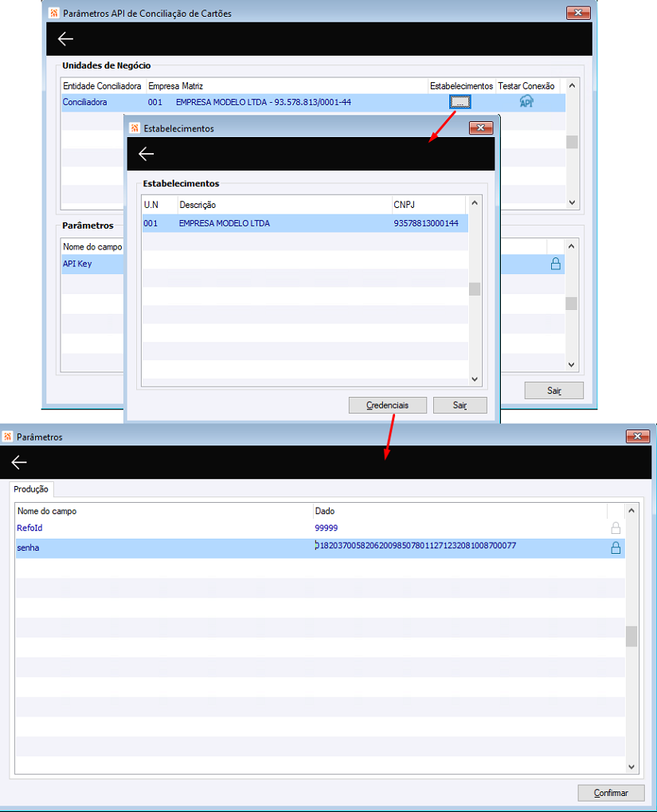657x812 pixels.
Task: Test the connection with the API cloud icon
Action: pyautogui.click(x=526, y=101)
